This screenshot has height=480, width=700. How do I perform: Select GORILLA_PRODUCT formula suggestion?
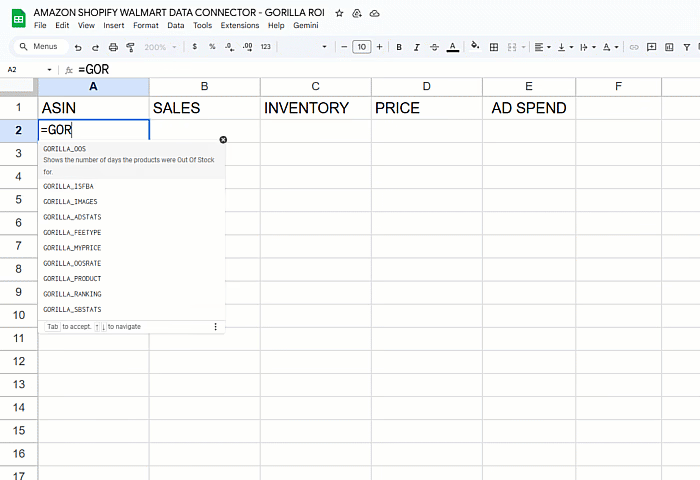(132, 279)
